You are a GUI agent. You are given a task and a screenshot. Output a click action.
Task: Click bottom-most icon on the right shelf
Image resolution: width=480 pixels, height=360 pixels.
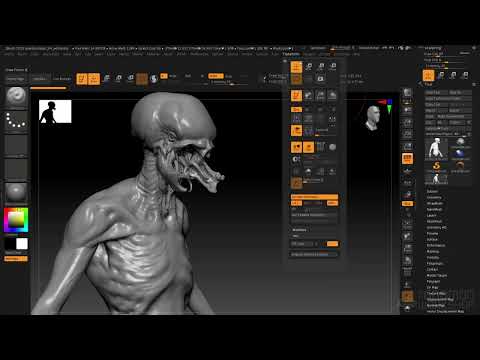[x=407, y=308]
